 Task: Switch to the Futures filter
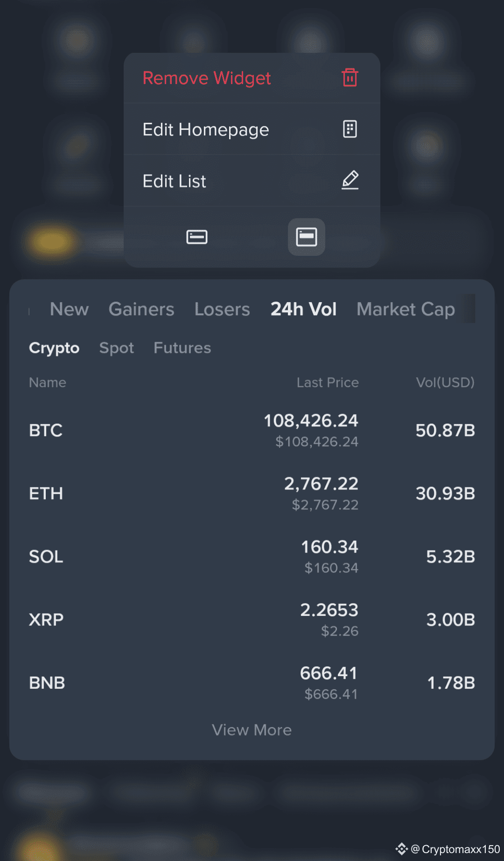click(x=182, y=348)
